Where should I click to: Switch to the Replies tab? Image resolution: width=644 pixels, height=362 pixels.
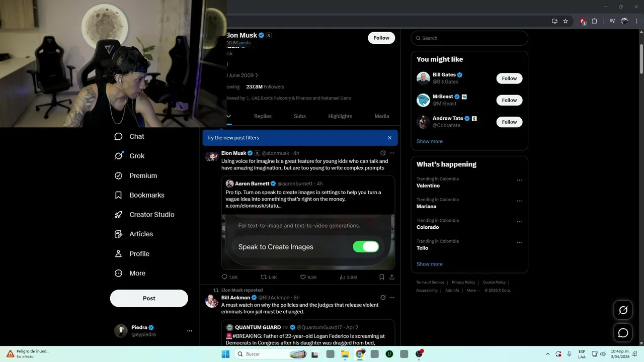point(263,116)
